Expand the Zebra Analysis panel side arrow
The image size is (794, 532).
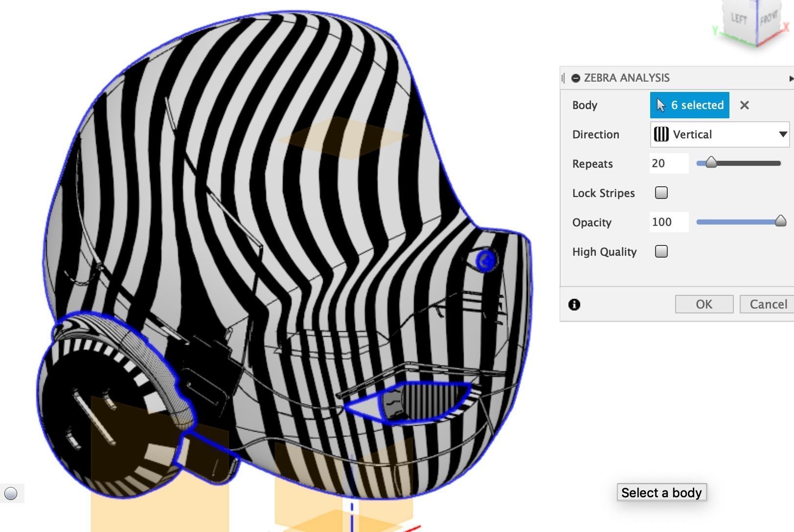[x=791, y=78]
